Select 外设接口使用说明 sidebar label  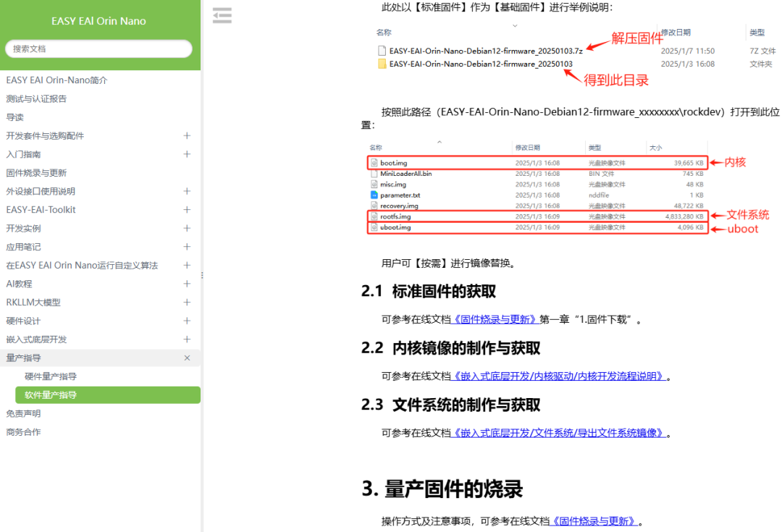coord(41,192)
